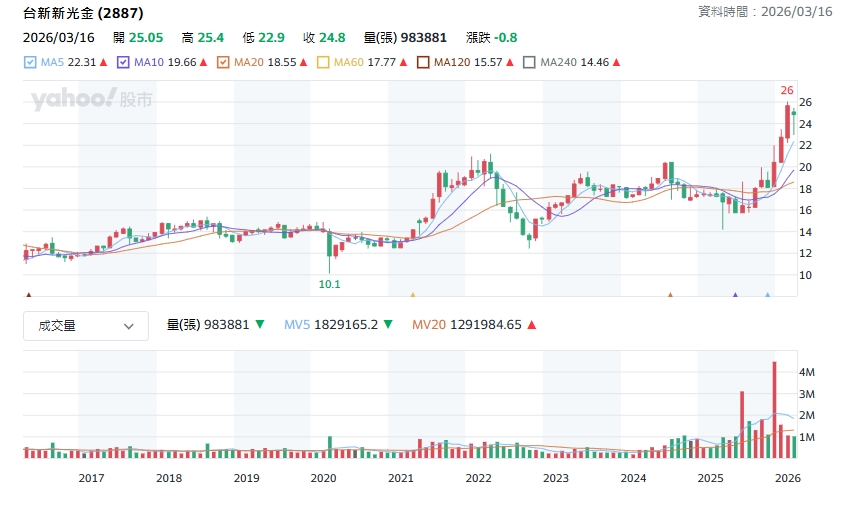Click the 2022 label on the time axis
This screenshot has height=507, width=851.
click(x=478, y=478)
